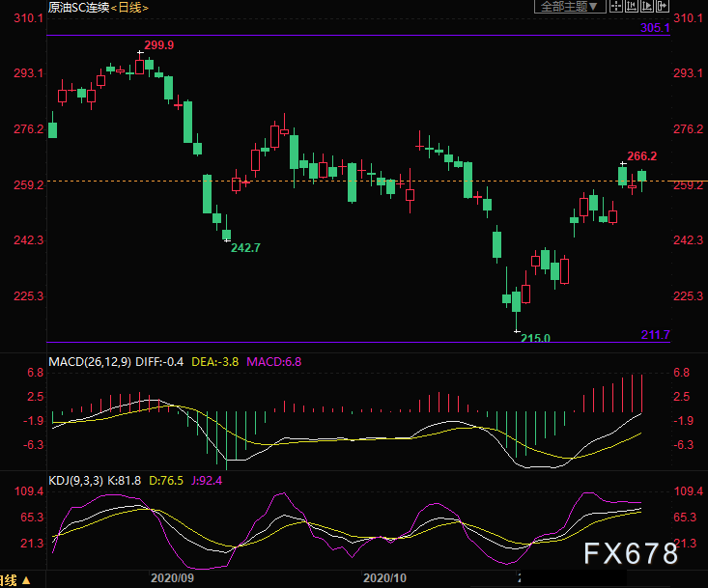This screenshot has width=708, height=588.
Task: Click the K:81.8 value
Action: 125,481
